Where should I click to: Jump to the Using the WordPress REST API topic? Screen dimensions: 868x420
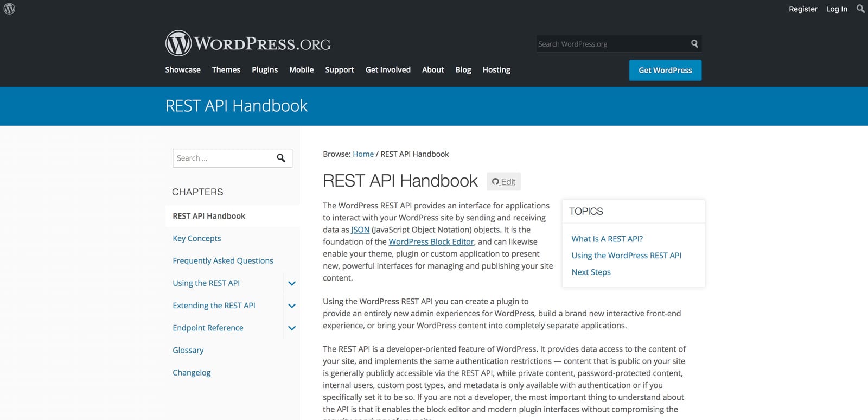[x=626, y=256]
